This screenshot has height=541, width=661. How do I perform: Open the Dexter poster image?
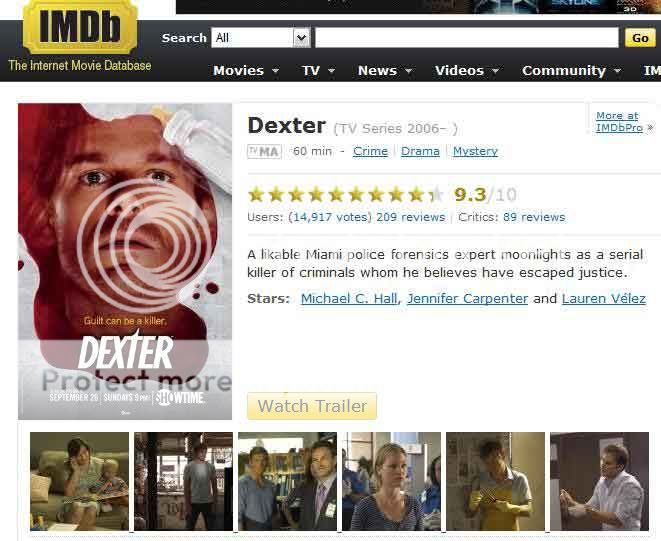[125, 261]
